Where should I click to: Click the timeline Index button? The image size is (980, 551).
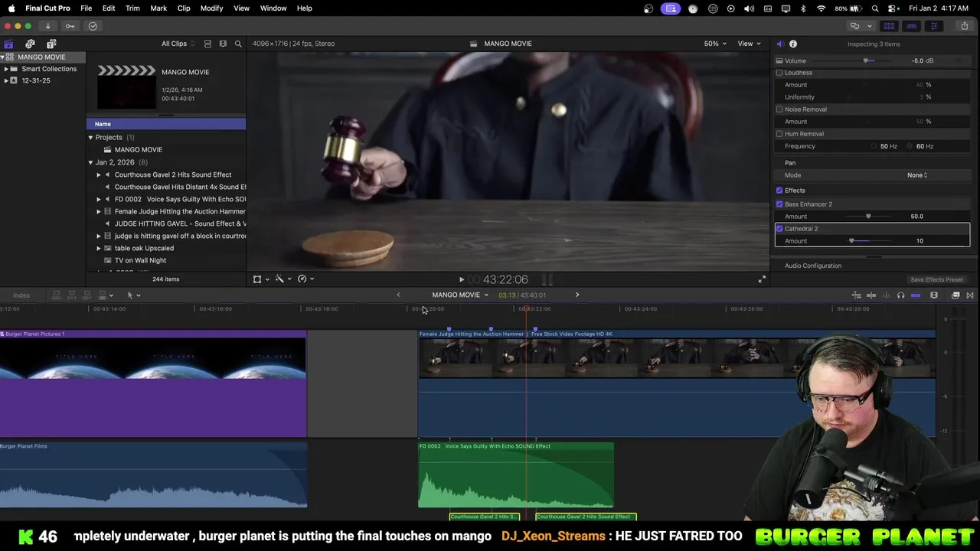[21, 295]
